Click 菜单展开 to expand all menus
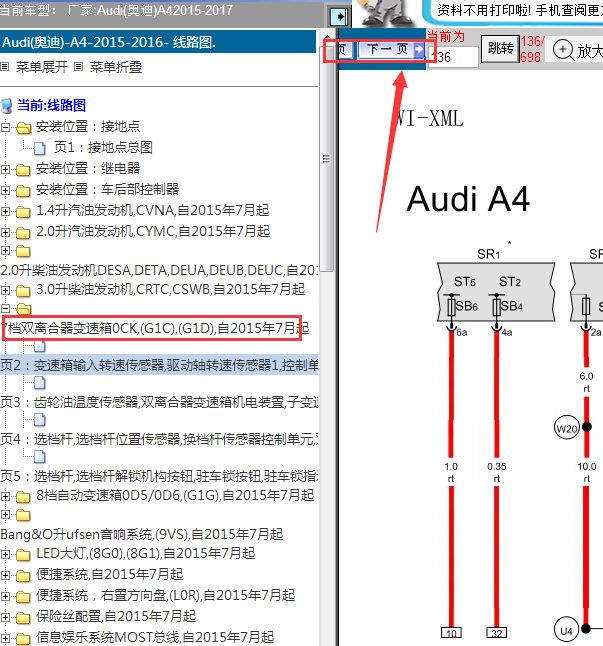The image size is (603, 646). [42, 67]
